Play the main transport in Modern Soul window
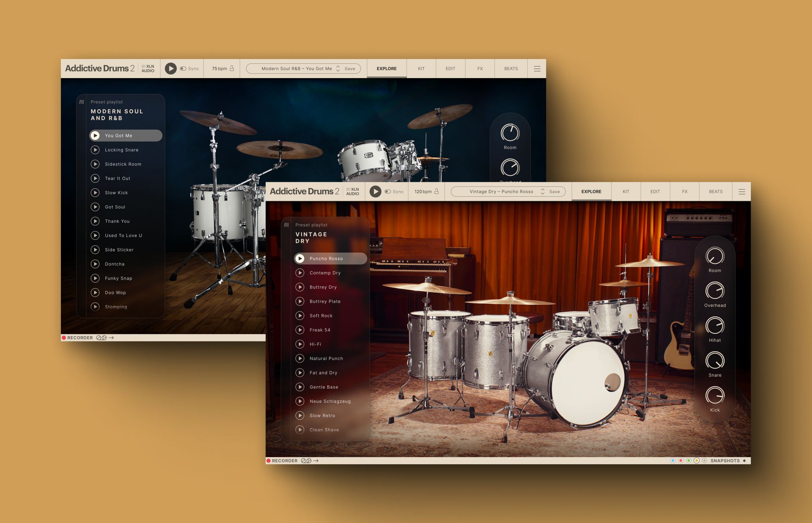Viewport: 812px width, 523px height. point(170,69)
